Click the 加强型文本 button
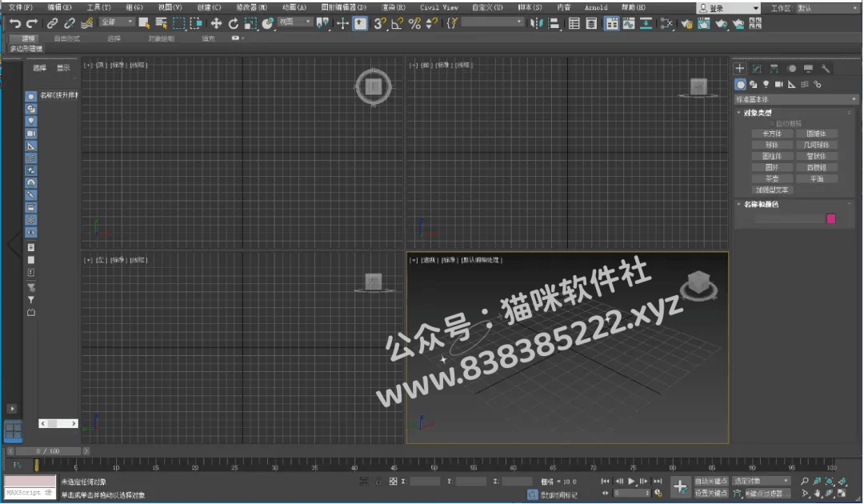This screenshot has height=504, width=864. tap(772, 190)
